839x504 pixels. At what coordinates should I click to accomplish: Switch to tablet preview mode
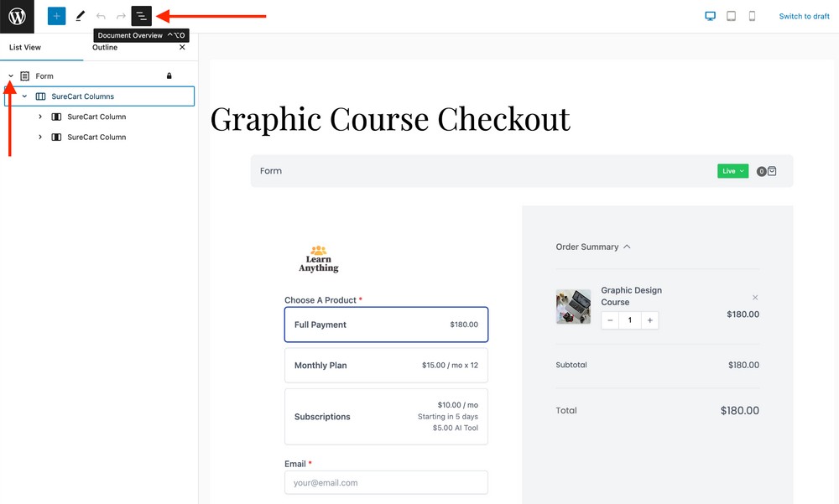[731, 15]
